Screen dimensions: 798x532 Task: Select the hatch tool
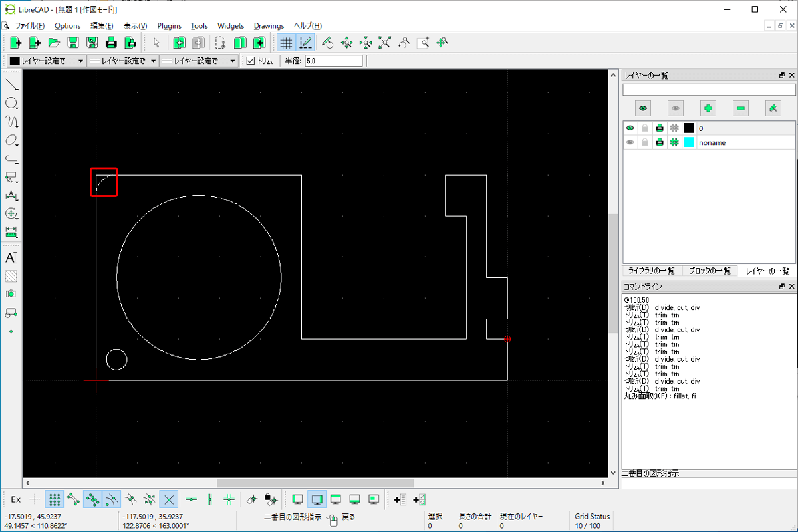point(11,276)
